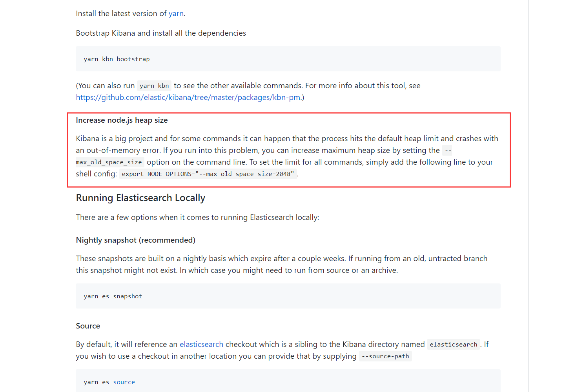The height and width of the screenshot is (392, 585).
Task: Open the yarn link
Action: (176, 14)
